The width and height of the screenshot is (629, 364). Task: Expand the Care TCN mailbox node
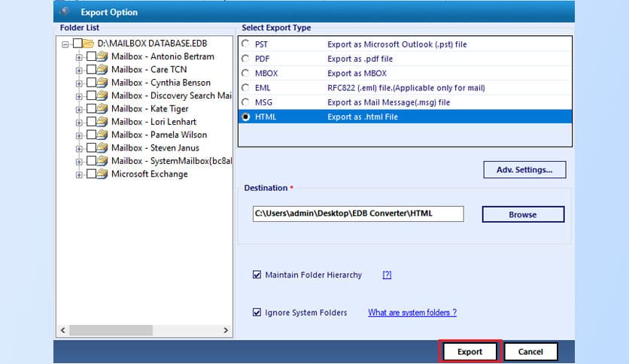click(x=79, y=70)
